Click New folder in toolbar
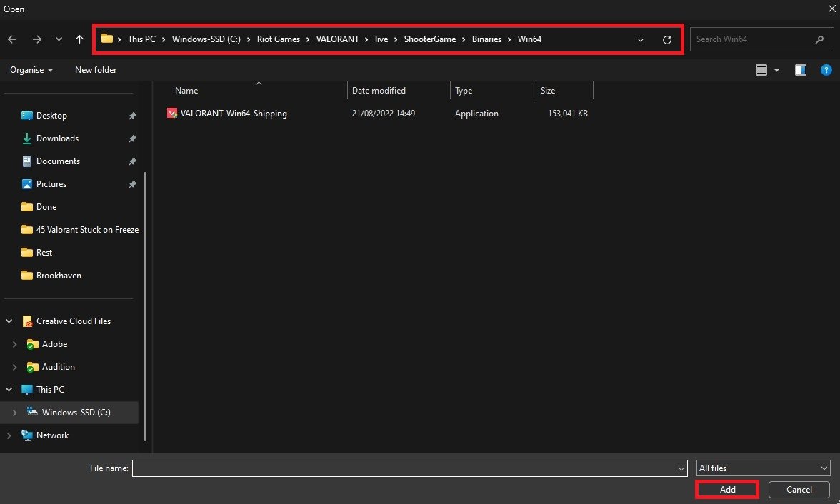840x504 pixels. pos(96,70)
